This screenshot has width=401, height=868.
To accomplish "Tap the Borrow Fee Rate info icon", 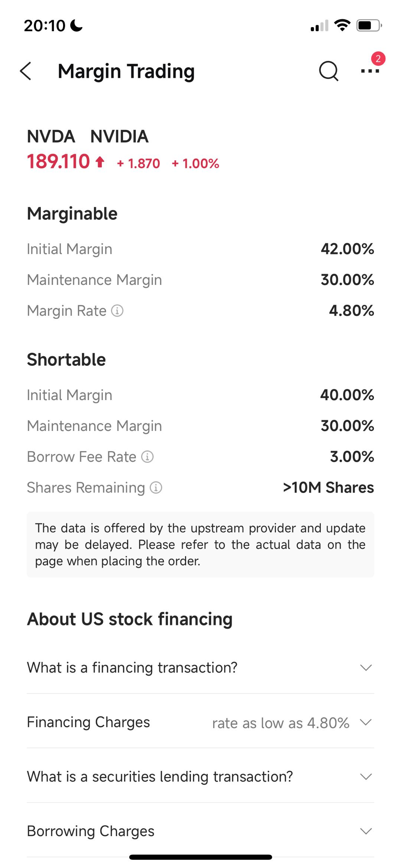I will (147, 456).
